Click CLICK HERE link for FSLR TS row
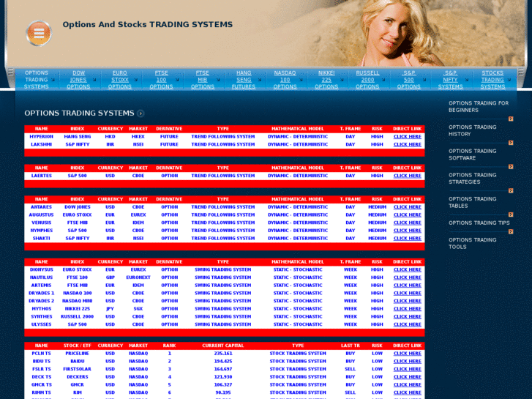Screen dimensions: 532x399 tap(407, 369)
